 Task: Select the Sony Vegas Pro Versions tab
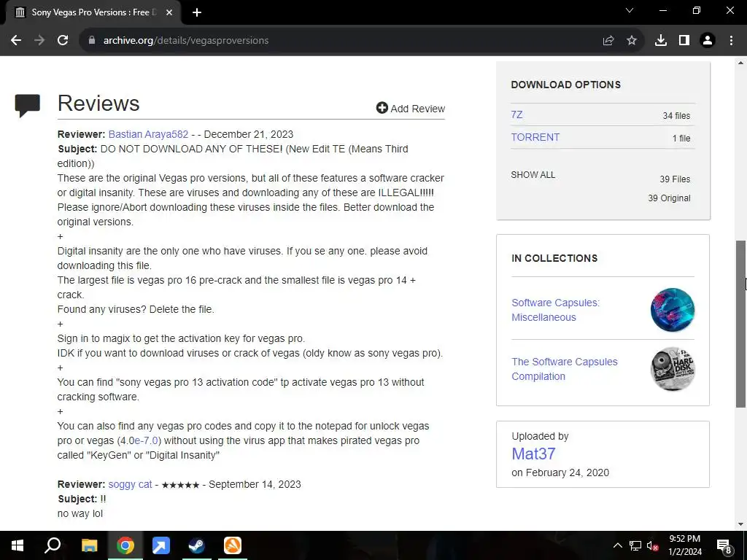click(93, 12)
